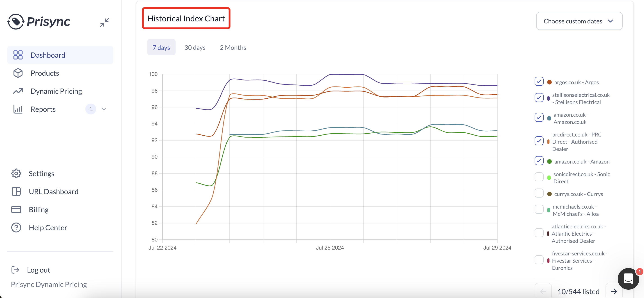Click the Argos orange-brown legend dot

pos(549,82)
